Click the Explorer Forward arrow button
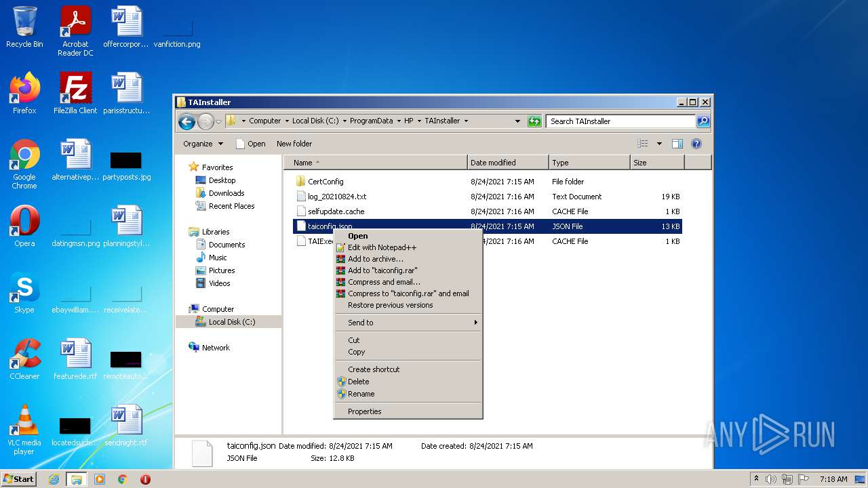This screenshot has width=868, height=488. pos(205,121)
